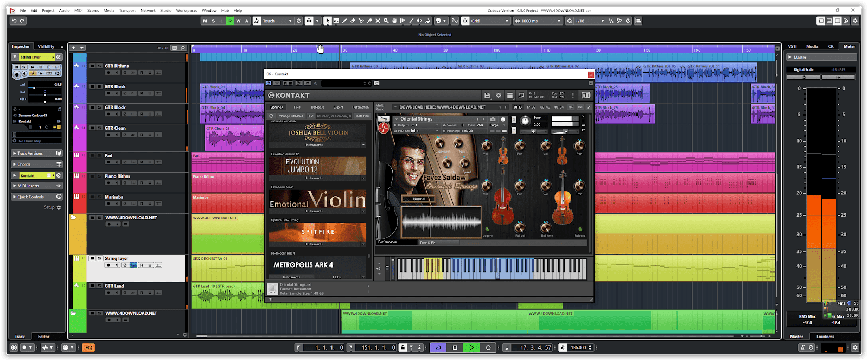Toggle the AQ auto quantize button

coord(88,347)
